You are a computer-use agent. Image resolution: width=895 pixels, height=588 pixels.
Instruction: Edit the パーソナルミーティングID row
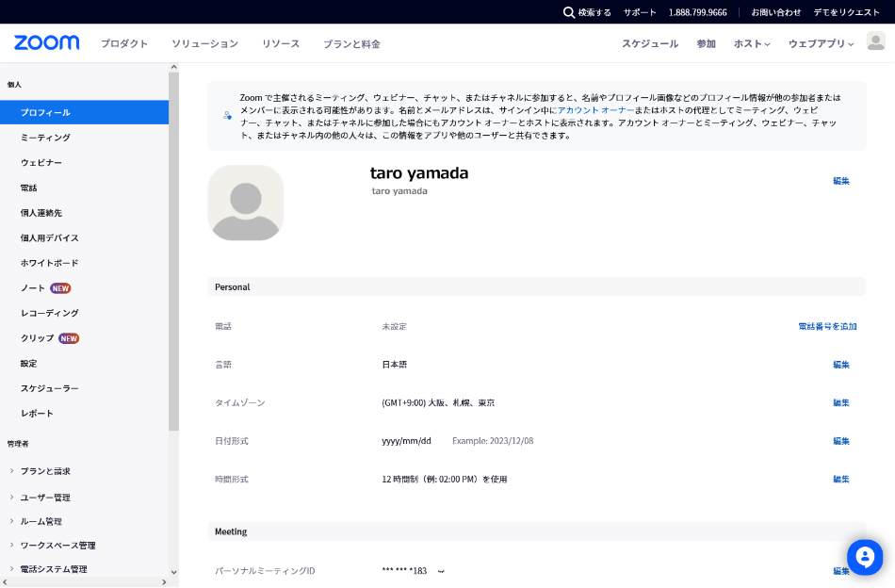[x=840, y=571]
